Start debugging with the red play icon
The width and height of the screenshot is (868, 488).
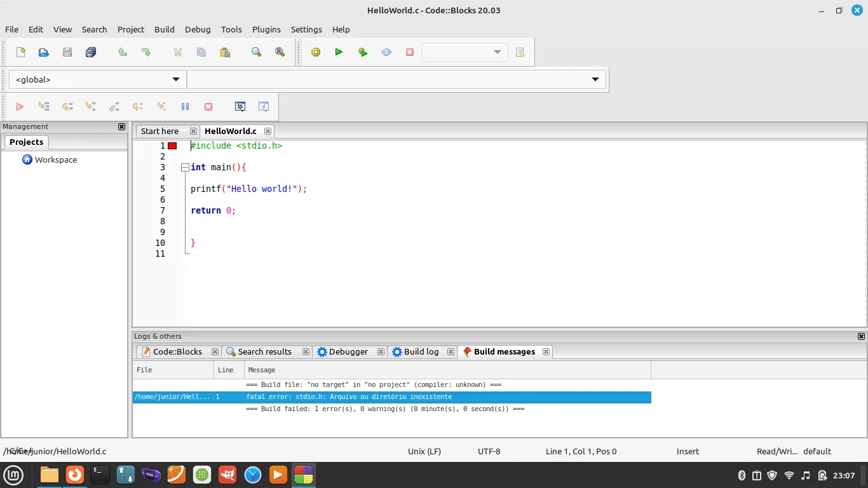pos(20,107)
